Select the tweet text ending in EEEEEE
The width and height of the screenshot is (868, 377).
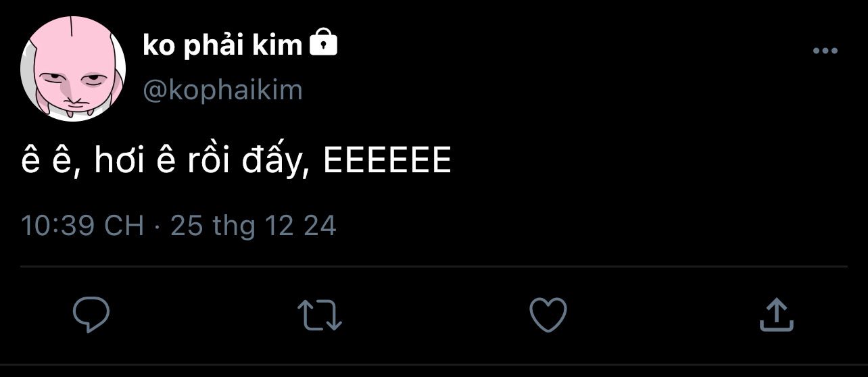pos(236,161)
